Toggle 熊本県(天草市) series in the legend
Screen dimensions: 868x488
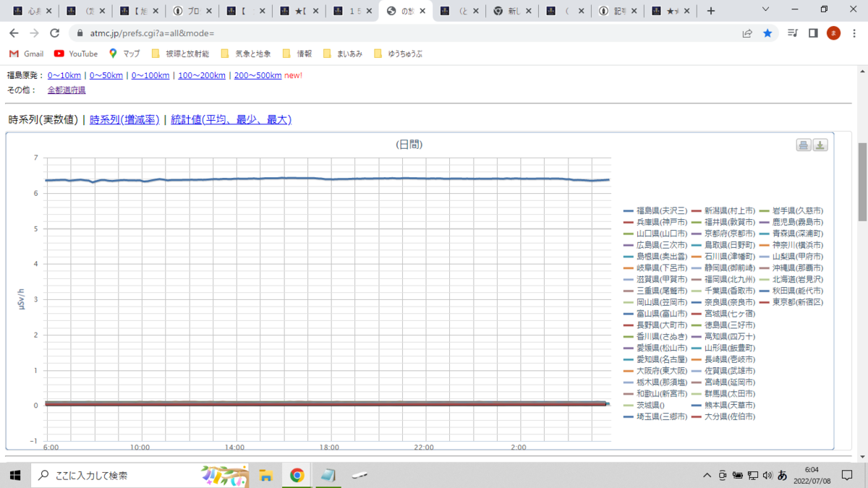(x=723, y=405)
